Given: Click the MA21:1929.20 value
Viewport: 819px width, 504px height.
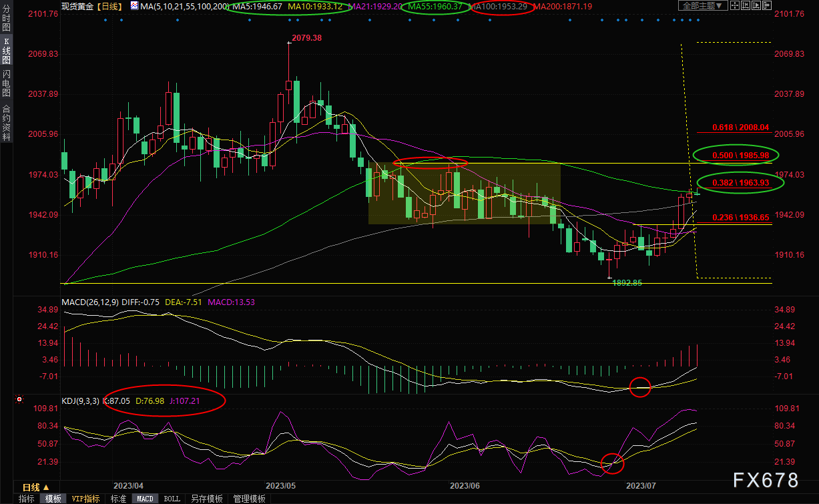Looking at the screenshot, I should (x=374, y=6).
